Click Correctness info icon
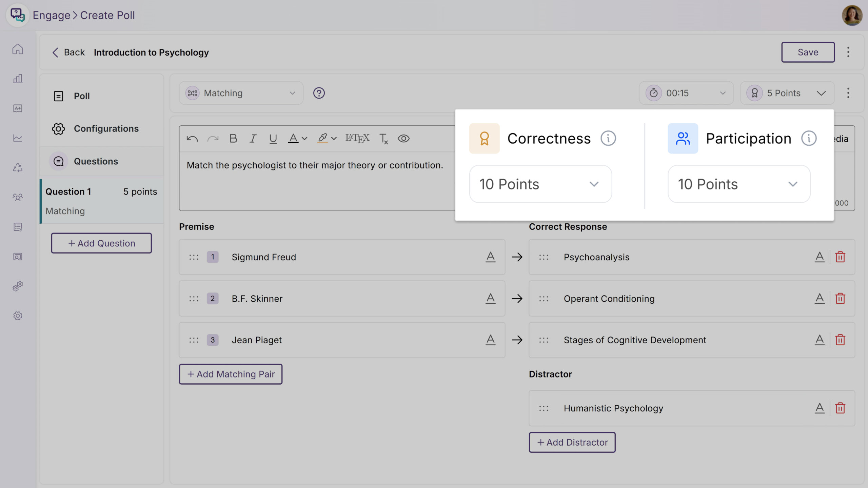Viewport: 868px width, 488px height. click(x=608, y=139)
